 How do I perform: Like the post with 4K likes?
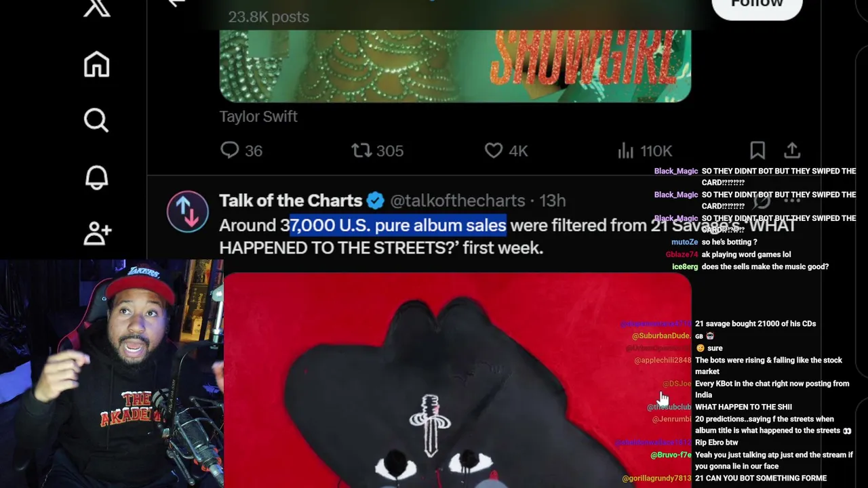506,150
